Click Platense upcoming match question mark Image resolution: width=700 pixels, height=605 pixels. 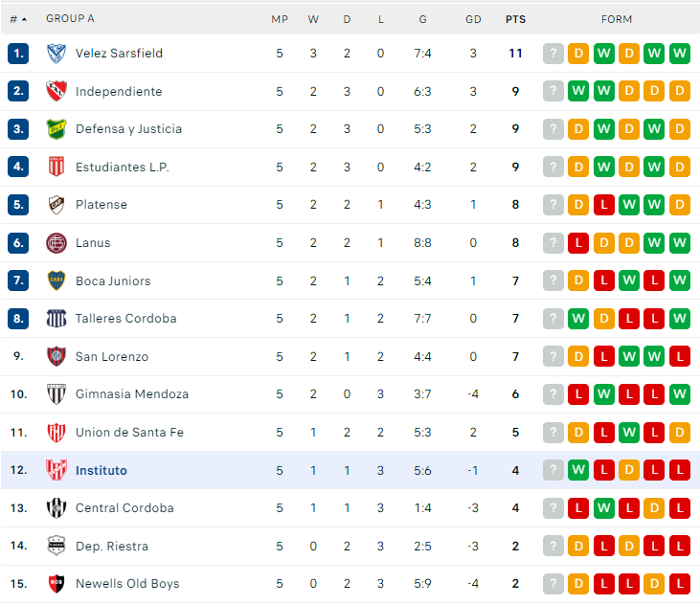(553, 205)
